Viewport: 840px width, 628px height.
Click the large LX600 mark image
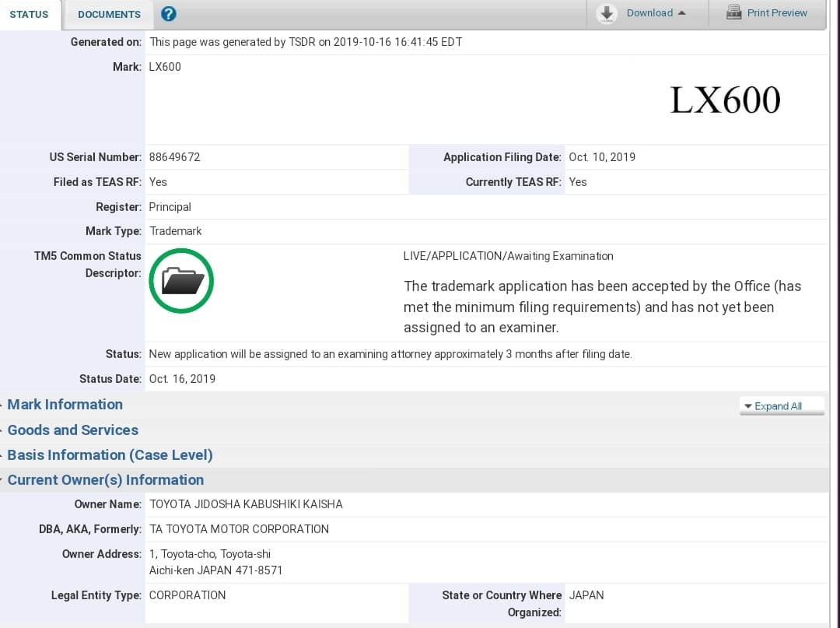(725, 100)
